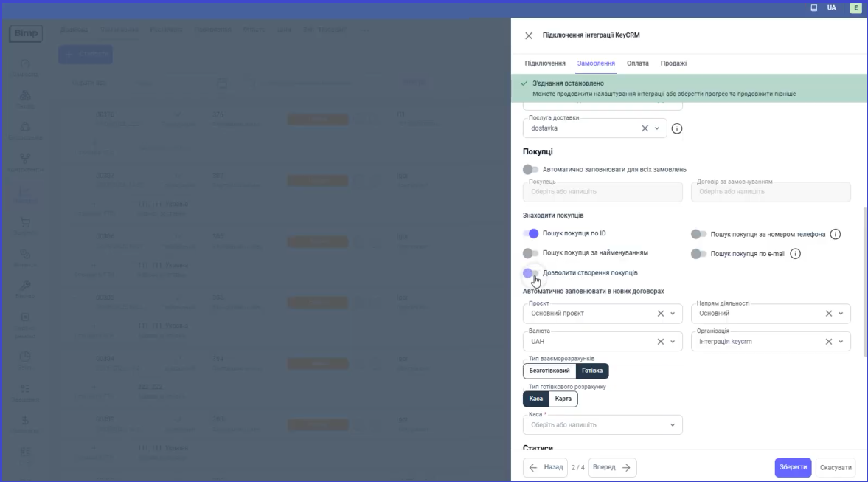The width and height of the screenshot is (868, 482).
Task: Proceed with the Вперед button
Action: click(612, 467)
